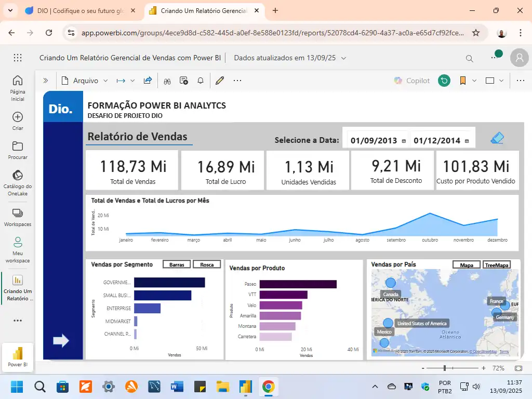Viewport: 532px width, 399px height.
Task: Click the Paseo product bar
Action: [298, 284]
